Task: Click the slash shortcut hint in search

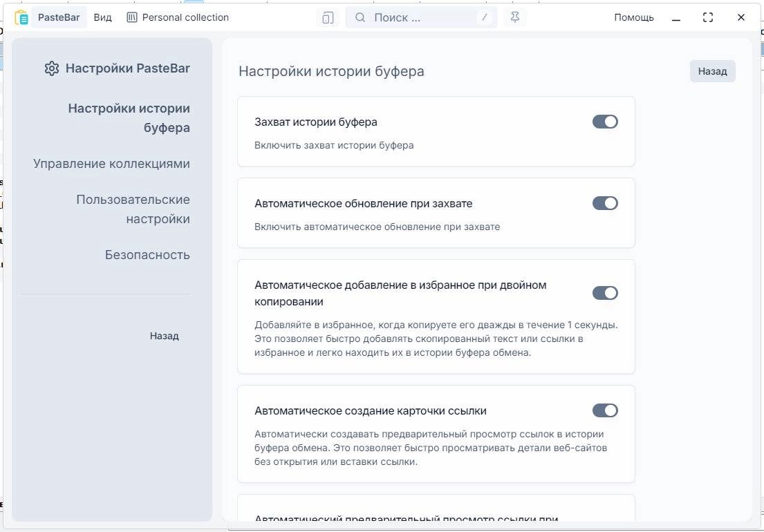Action: (484, 17)
